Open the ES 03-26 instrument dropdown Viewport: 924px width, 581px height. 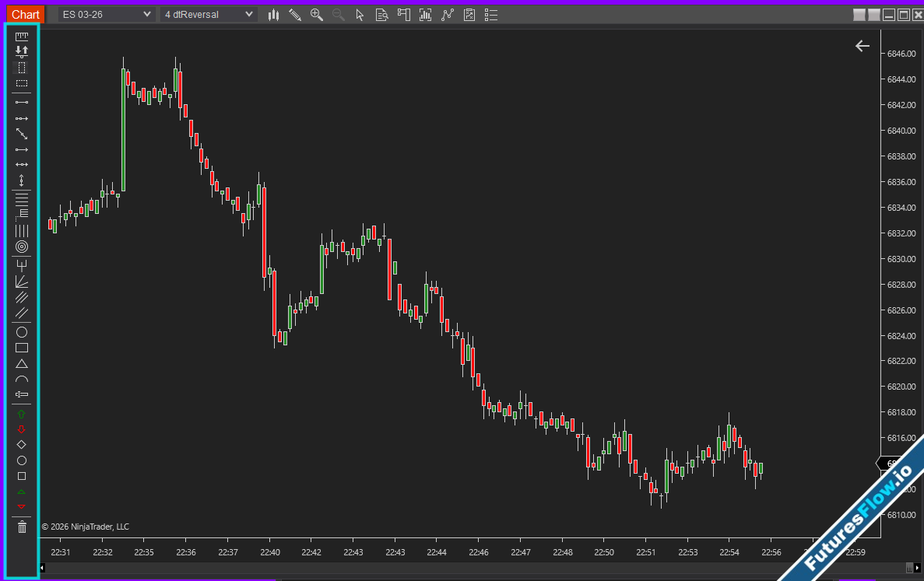click(107, 14)
